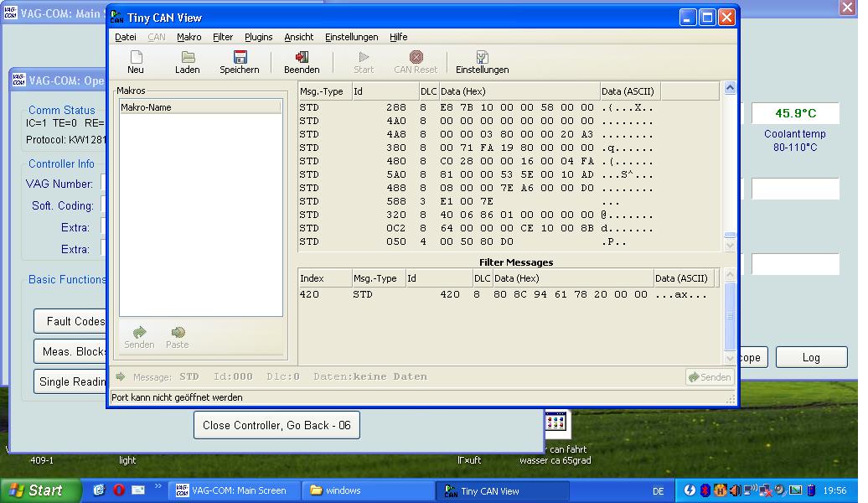This screenshot has height=503, width=868.
Task: Open the Ansicht menu
Action: click(x=299, y=37)
